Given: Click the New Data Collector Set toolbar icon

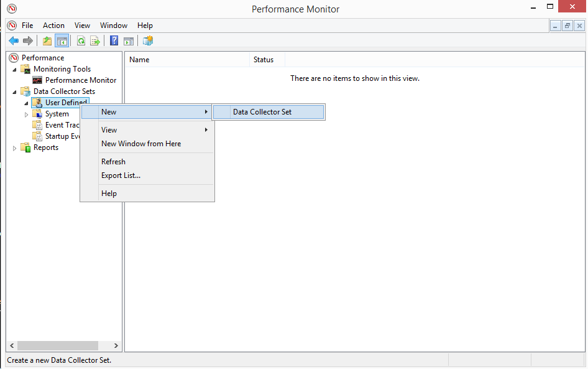Looking at the screenshot, I should point(147,41).
